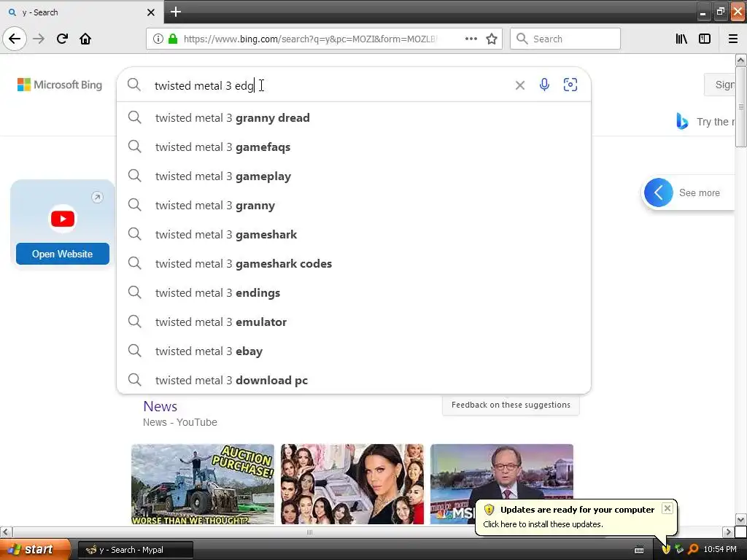This screenshot has height=560, width=747.
Task: Click the vertical scrollbar down arrow
Action: click(x=741, y=519)
